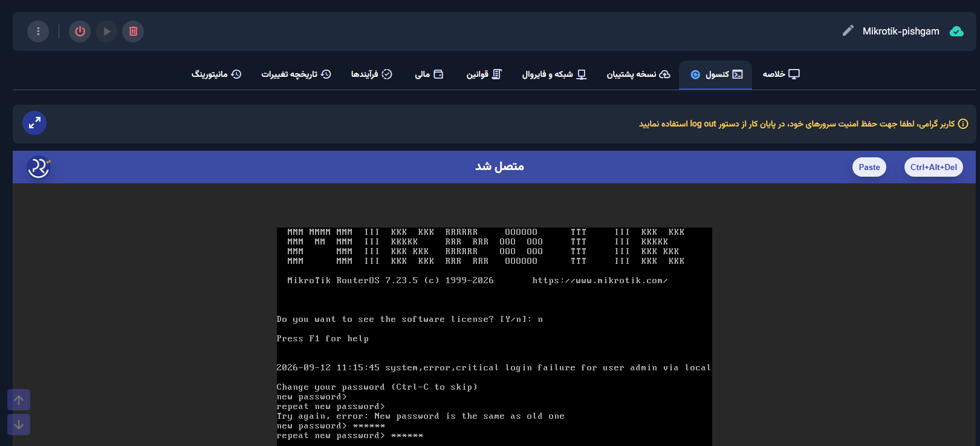Switch to شبکه و فایروال tab
This screenshot has height=446, width=980.
(x=554, y=74)
